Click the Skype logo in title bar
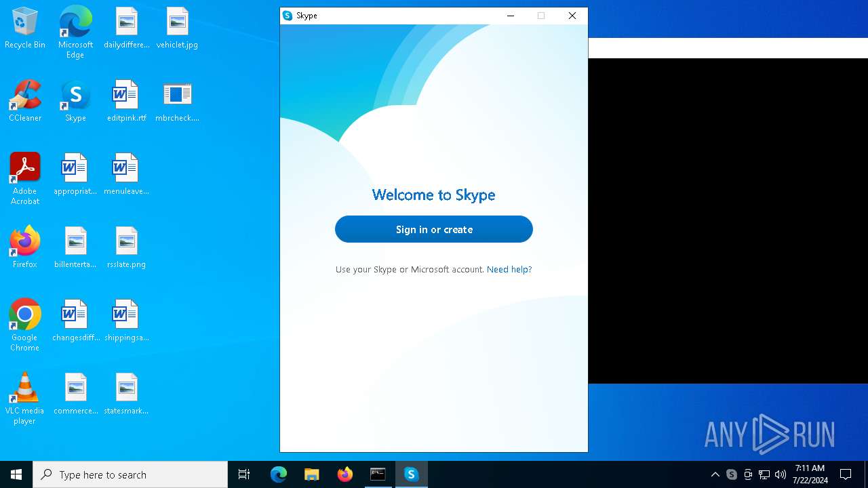This screenshot has width=868, height=488. pyautogui.click(x=288, y=16)
